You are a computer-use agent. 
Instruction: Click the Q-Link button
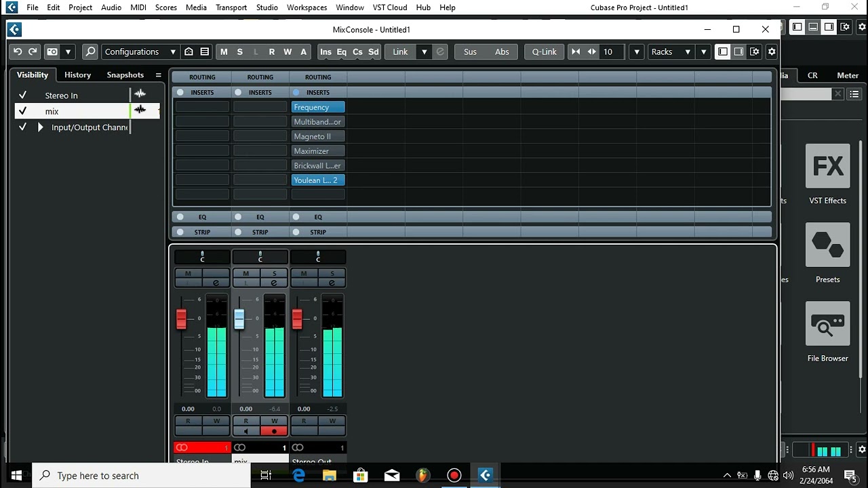pyautogui.click(x=544, y=52)
